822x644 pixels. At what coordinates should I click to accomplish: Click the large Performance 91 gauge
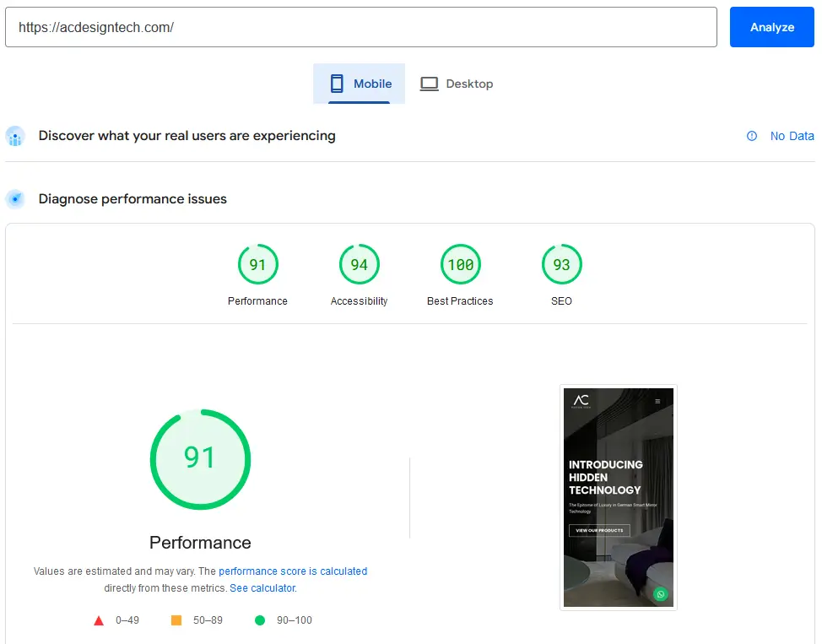click(200, 459)
